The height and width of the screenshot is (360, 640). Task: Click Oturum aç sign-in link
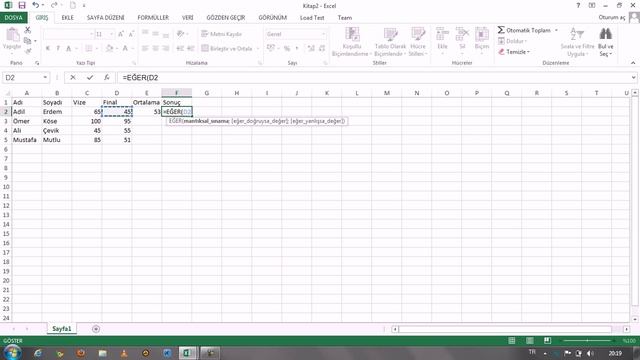coord(611,17)
